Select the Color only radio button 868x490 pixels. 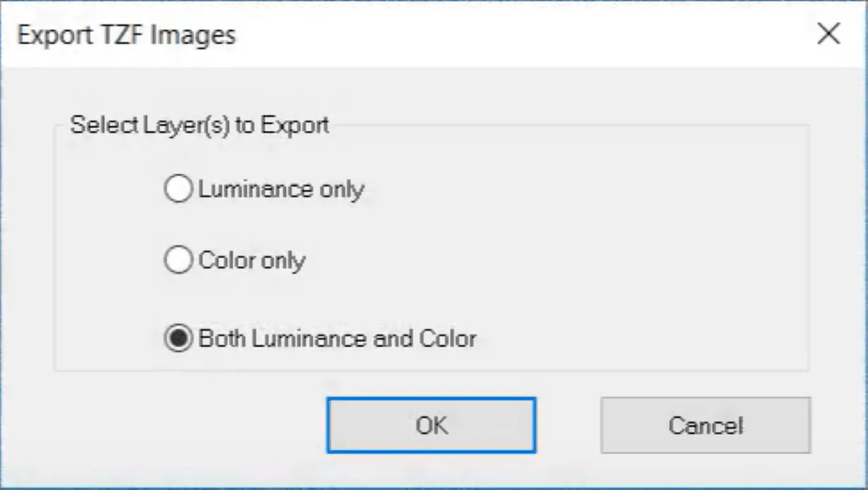178,260
